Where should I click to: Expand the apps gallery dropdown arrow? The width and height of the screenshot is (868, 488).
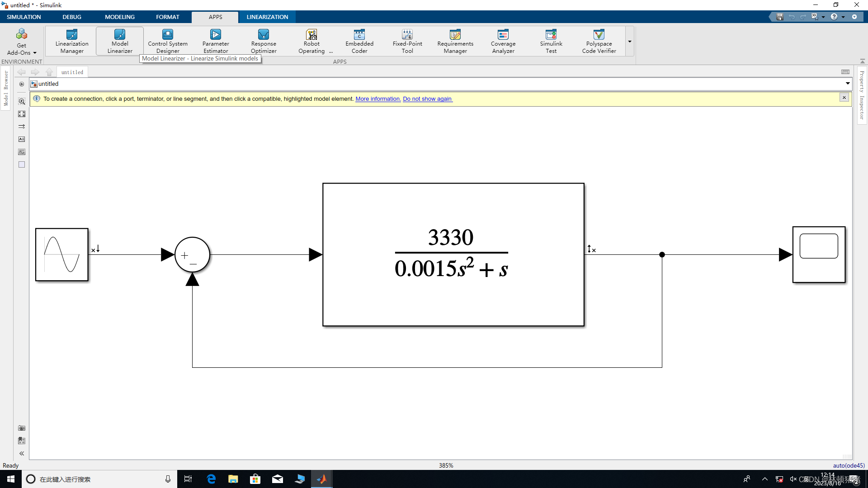pos(629,42)
